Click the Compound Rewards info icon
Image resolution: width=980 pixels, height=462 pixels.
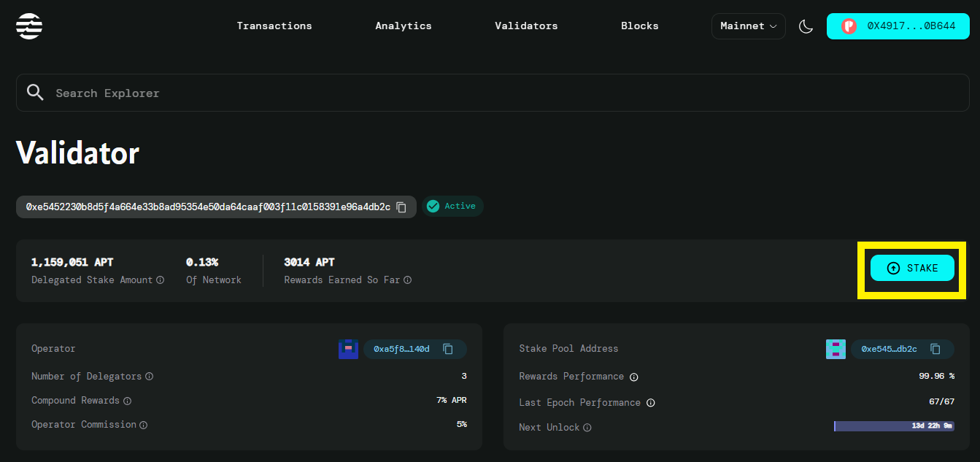tap(127, 401)
